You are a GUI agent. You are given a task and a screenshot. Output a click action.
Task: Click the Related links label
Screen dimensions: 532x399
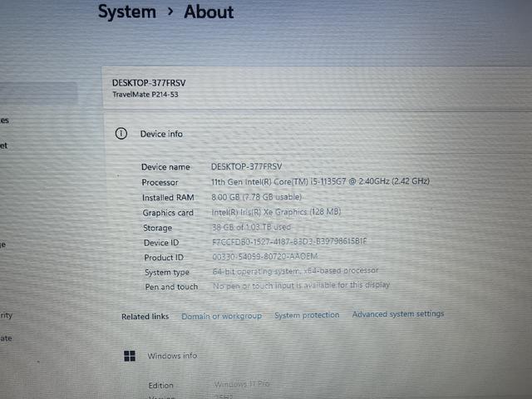click(145, 317)
